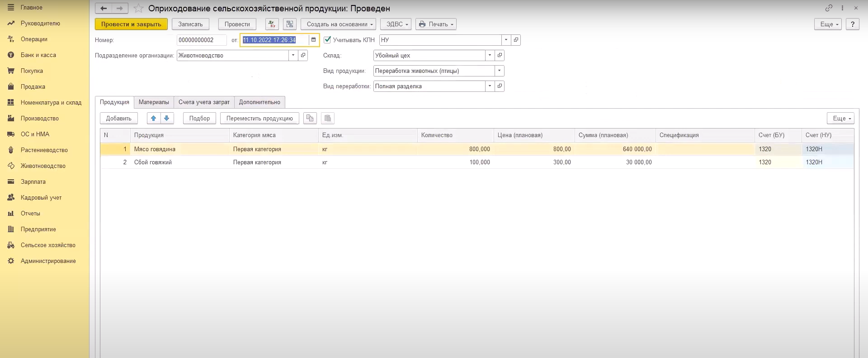Open the Печать dropdown menu
The width and height of the screenshot is (868, 358).
coord(436,24)
